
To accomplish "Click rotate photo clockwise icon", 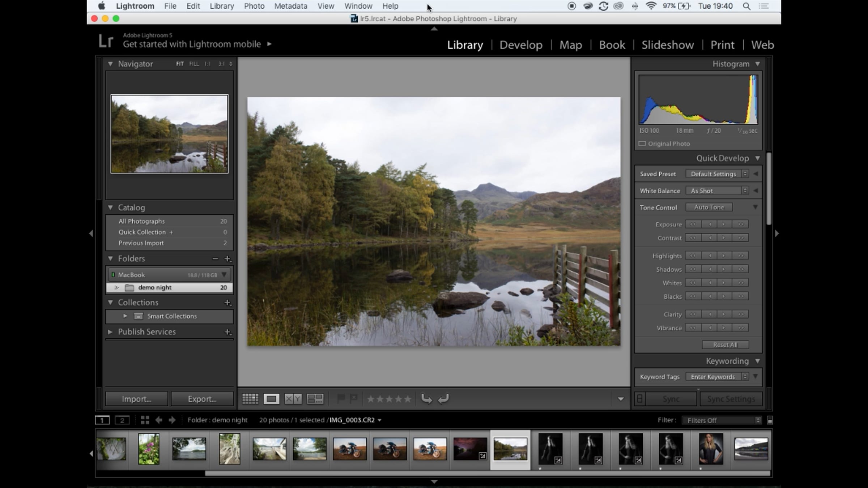I will (x=443, y=399).
